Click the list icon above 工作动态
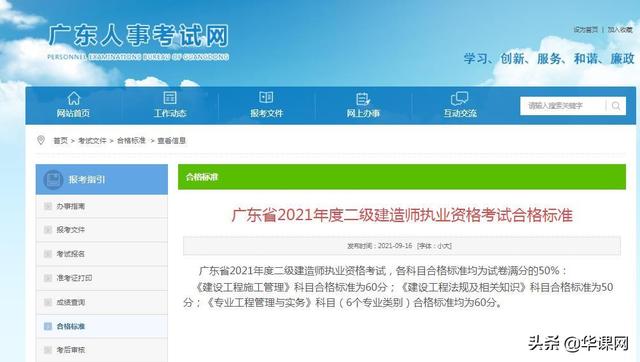Image resolution: width=640 pixels, height=362 pixels. [x=170, y=98]
